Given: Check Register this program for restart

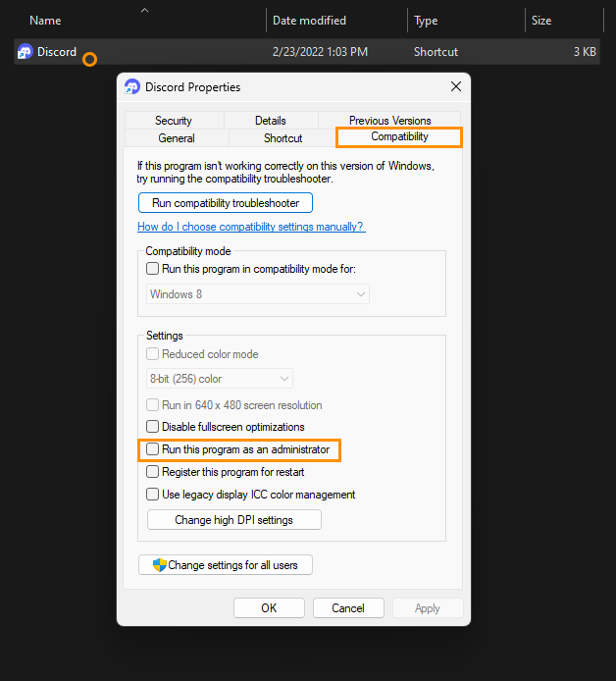Looking at the screenshot, I should click(152, 472).
